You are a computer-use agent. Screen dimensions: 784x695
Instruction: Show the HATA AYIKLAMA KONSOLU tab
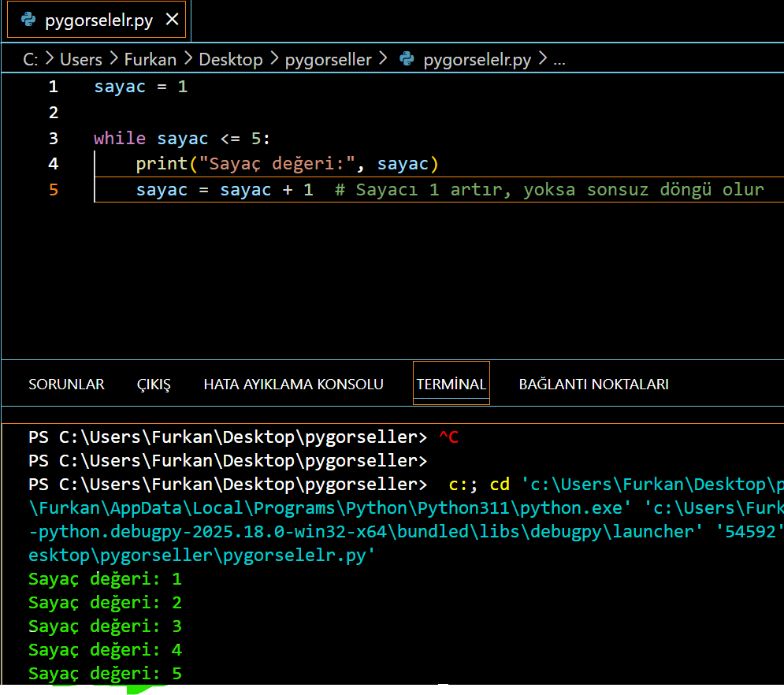click(293, 385)
